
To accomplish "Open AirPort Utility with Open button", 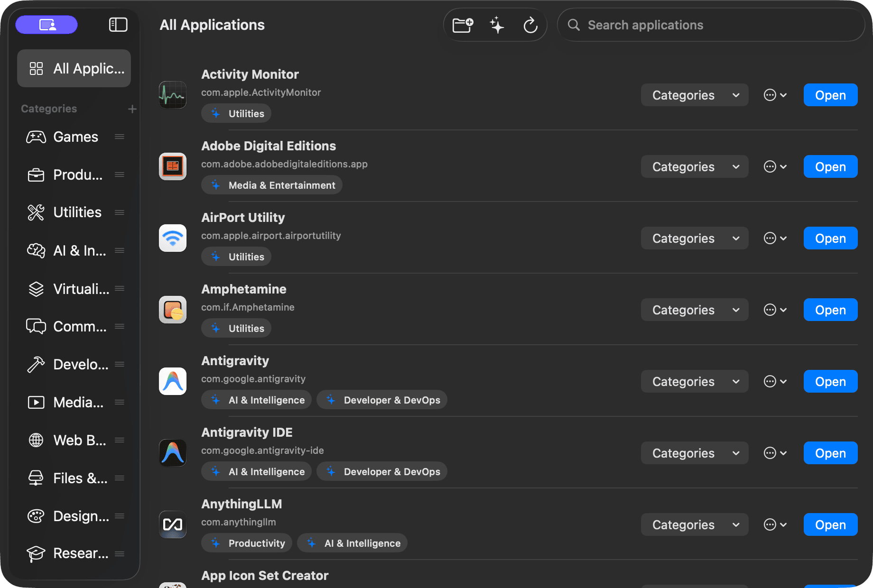I will pos(830,238).
